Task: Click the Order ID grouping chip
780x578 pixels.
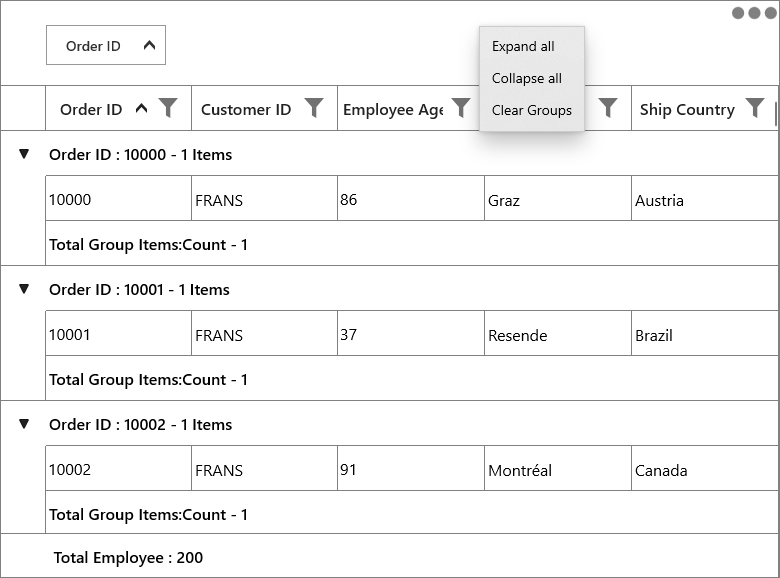Action: [x=106, y=45]
